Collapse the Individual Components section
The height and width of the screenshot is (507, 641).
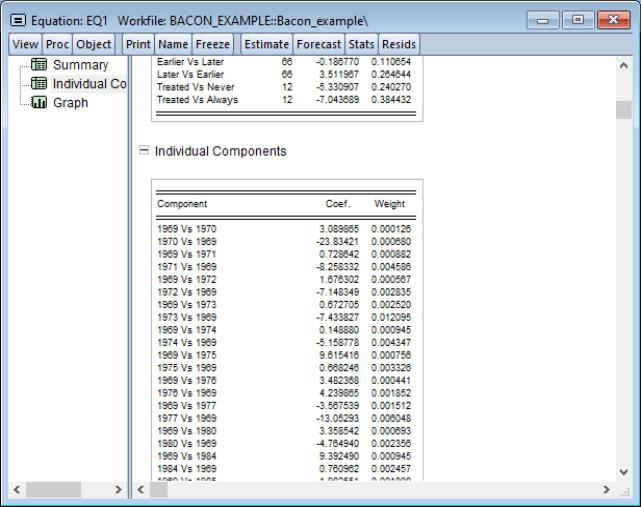144,152
